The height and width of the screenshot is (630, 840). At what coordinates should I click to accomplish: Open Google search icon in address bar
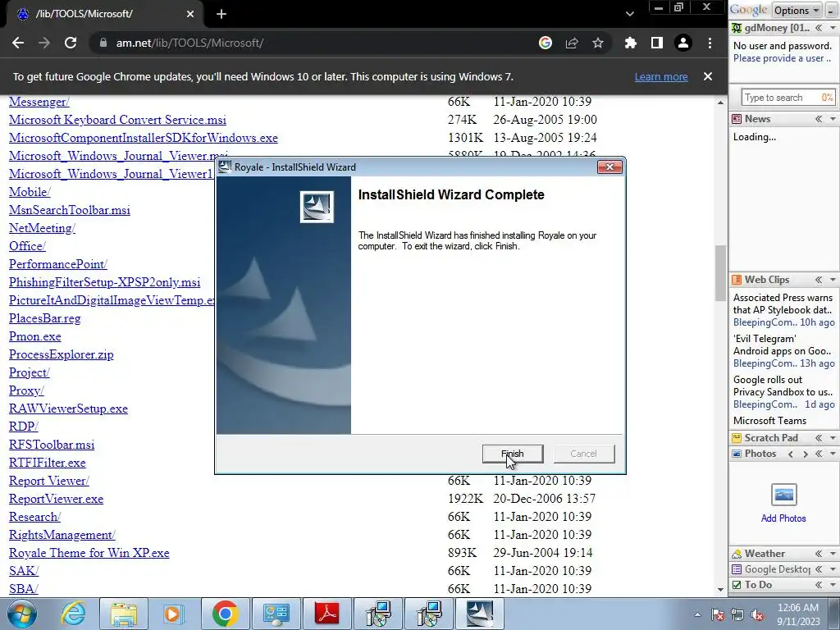pyautogui.click(x=546, y=43)
